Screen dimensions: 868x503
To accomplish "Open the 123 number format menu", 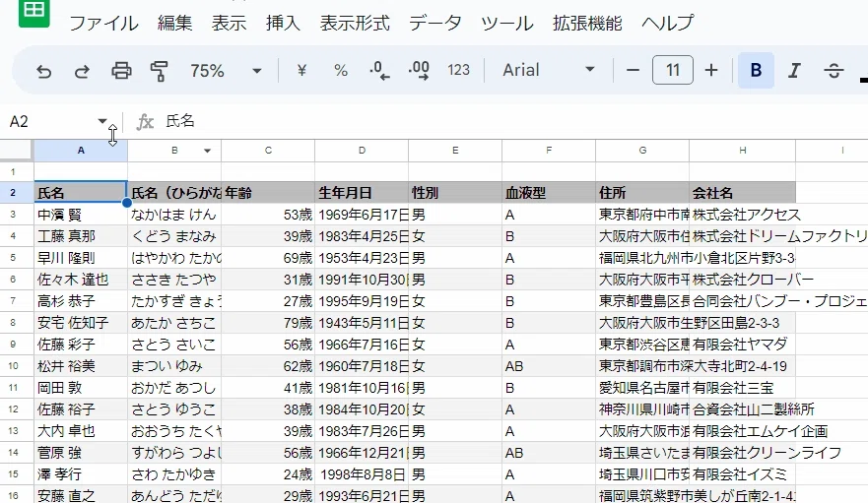I will (x=458, y=70).
